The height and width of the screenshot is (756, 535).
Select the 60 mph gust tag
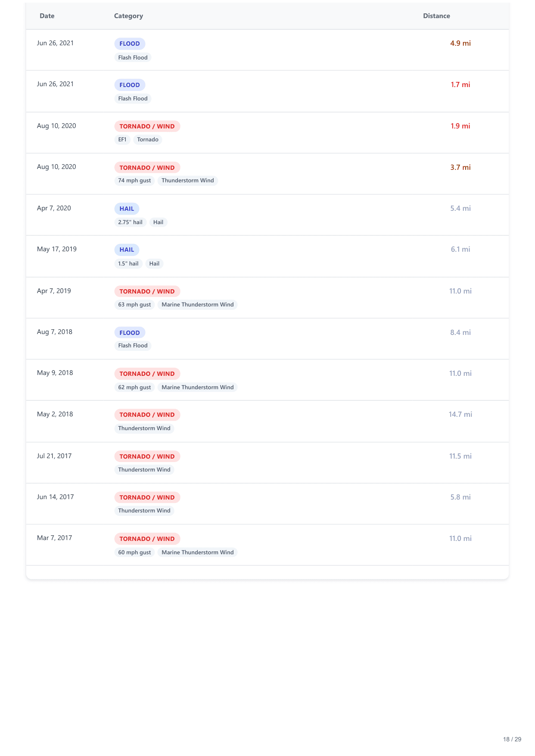point(134,553)
